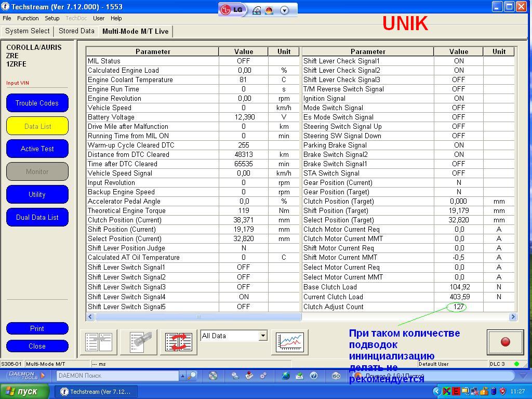Click the disc icon on DAEMON toolbar
This screenshot has height=399, width=532.
pos(213,376)
